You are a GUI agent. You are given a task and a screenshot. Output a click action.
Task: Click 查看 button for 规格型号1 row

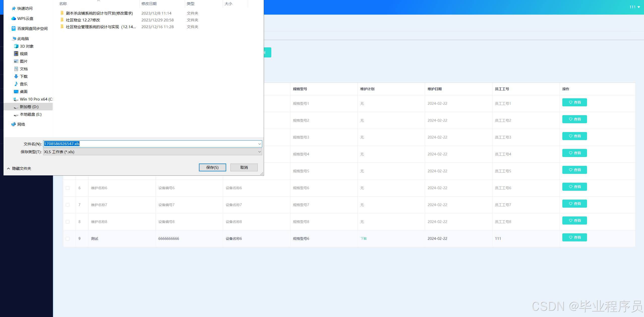pyautogui.click(x=574, y=103)
